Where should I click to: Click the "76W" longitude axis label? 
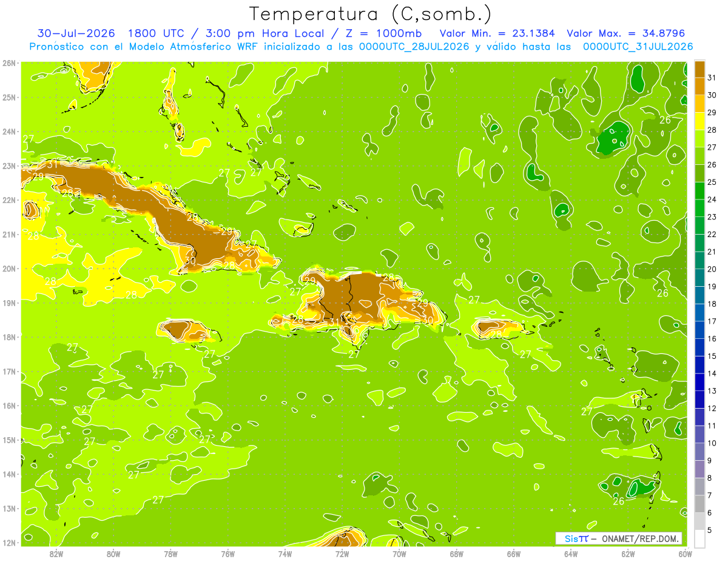coord(227,554)
